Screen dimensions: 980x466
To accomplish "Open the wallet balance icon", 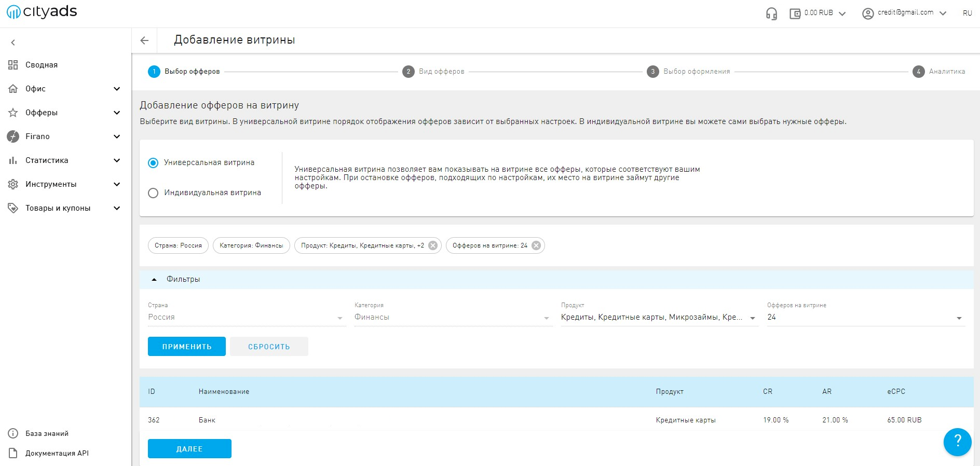I will (x=795, y=13).
